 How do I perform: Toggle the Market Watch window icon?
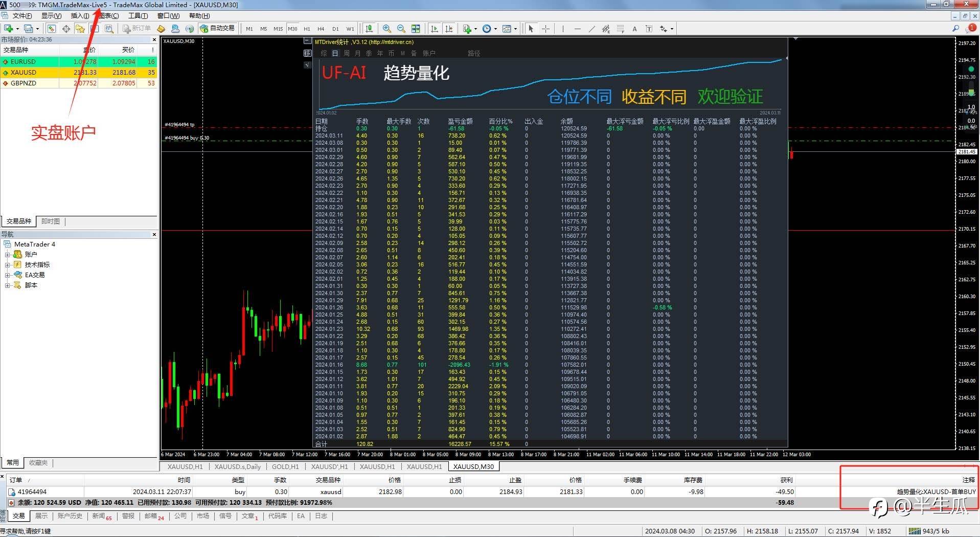(52, 29)
